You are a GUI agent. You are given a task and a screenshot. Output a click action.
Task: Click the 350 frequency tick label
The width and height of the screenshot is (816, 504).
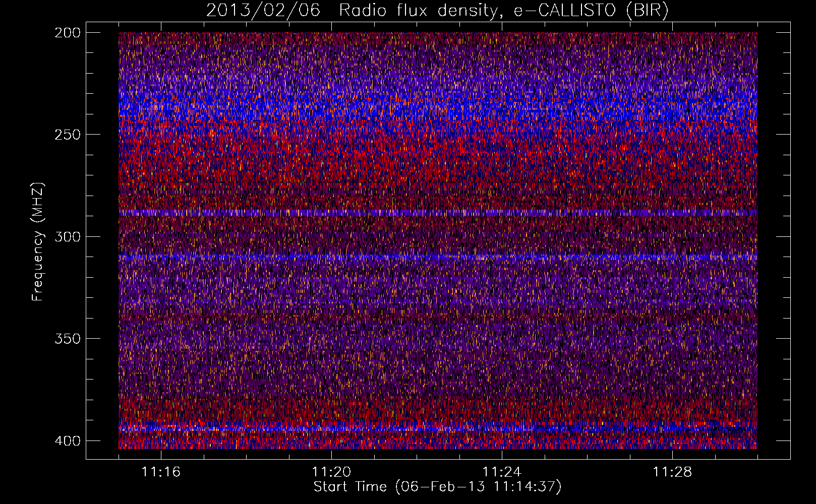pyautogui.click(x=67, y=339)
